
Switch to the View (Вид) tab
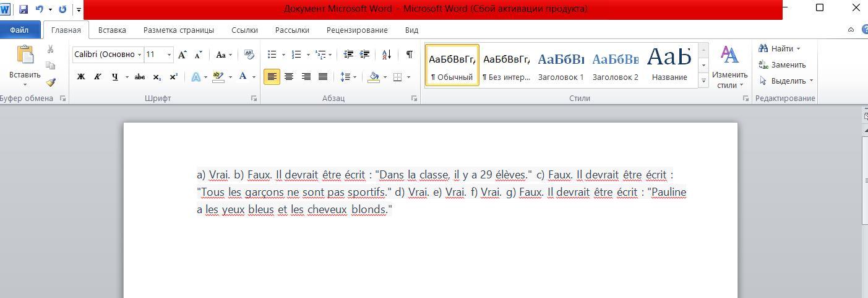point(411,30)
